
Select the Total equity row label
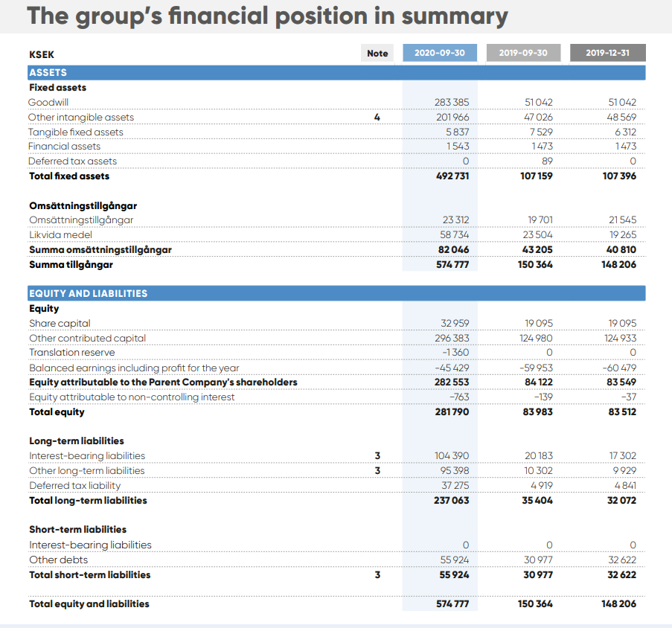tap(57, 411)
